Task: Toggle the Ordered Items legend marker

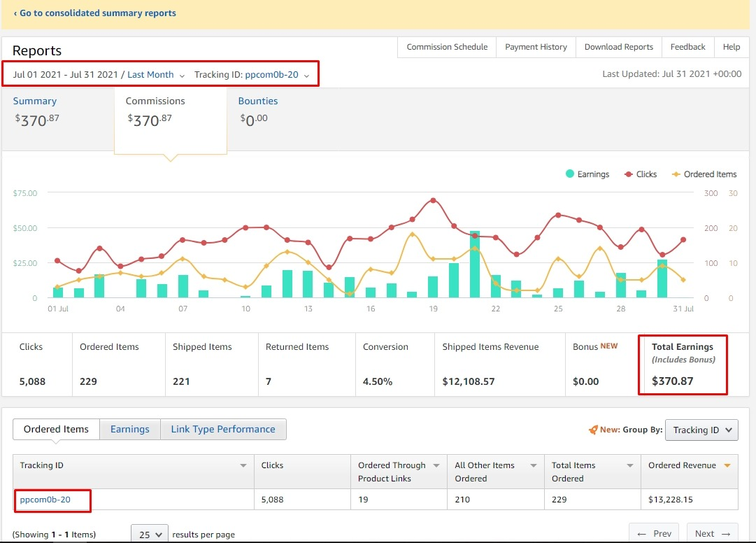Action: tap(676, 174)
